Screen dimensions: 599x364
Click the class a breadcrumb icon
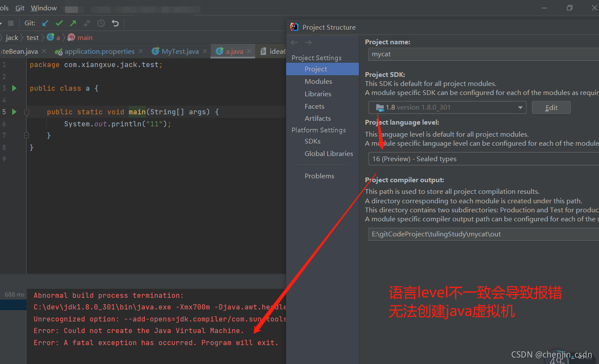click(x=51, y=37)
